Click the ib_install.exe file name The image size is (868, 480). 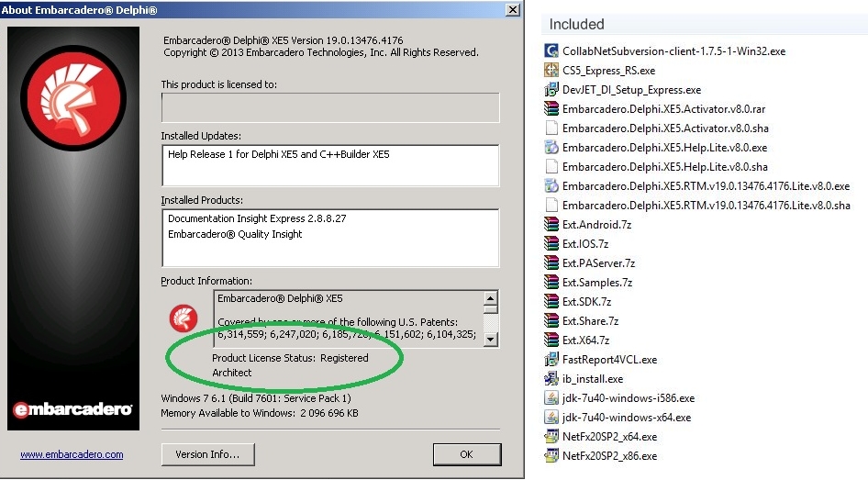(x=593, y=379)
